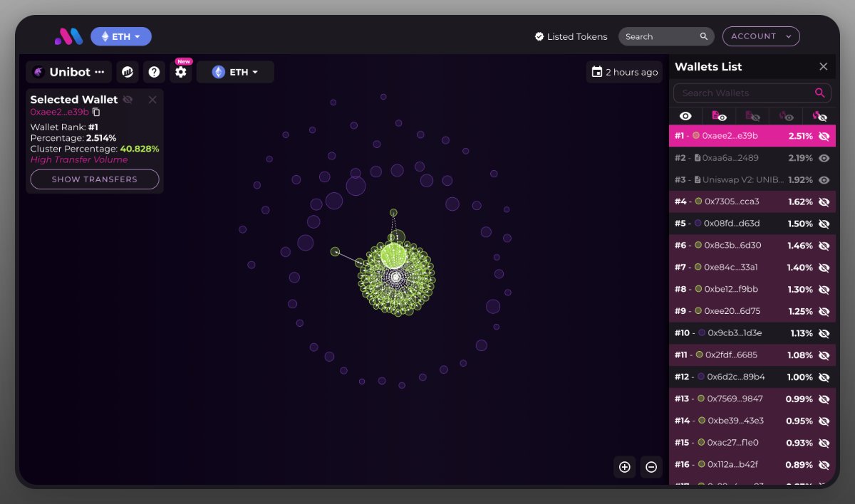The height and width of the screenshot is (504, 855).
Task: Select wallet #14 0xbe39...43e3 in list
Action: click(x=752, y=421)
